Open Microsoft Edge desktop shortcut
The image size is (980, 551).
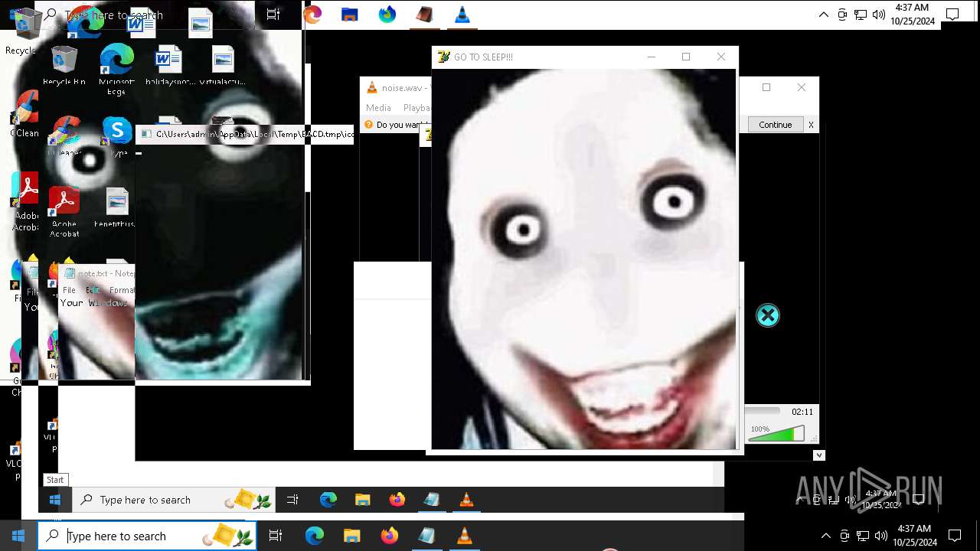[116, 70]
